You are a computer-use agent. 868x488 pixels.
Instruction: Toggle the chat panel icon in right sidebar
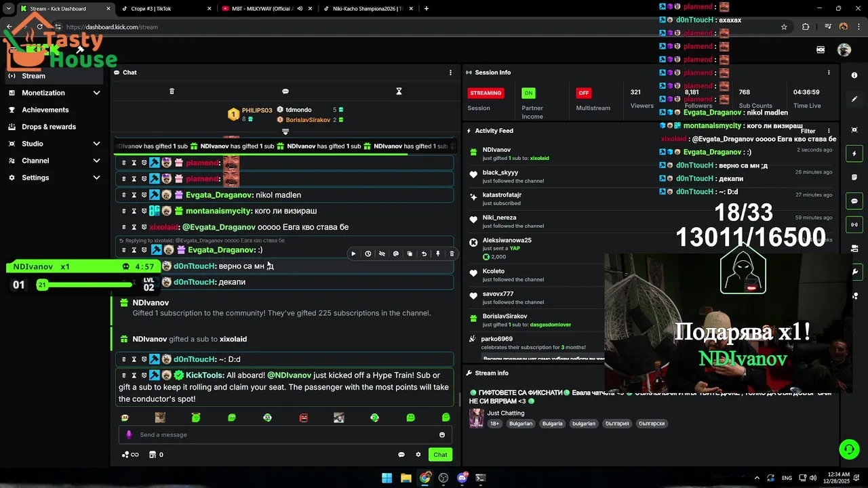click(x=854, y=201)
